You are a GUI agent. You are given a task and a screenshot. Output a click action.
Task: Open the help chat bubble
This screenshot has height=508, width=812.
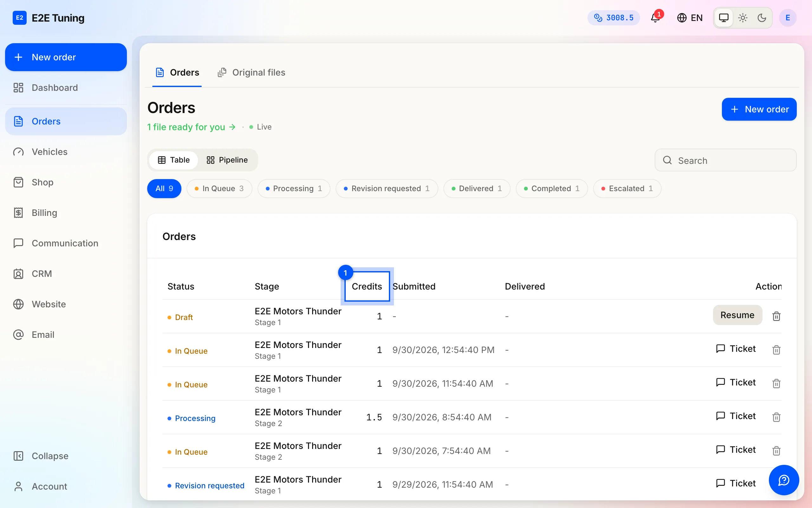click(x=783, y=480)
